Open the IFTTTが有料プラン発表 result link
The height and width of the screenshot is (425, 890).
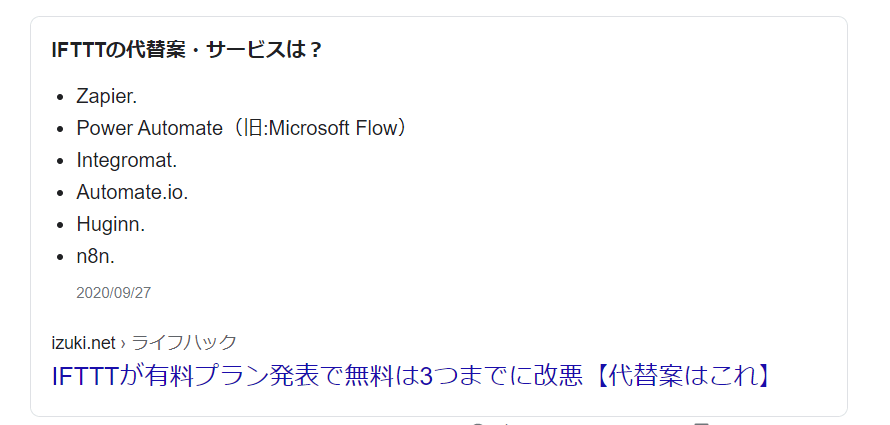click(300, 376)
